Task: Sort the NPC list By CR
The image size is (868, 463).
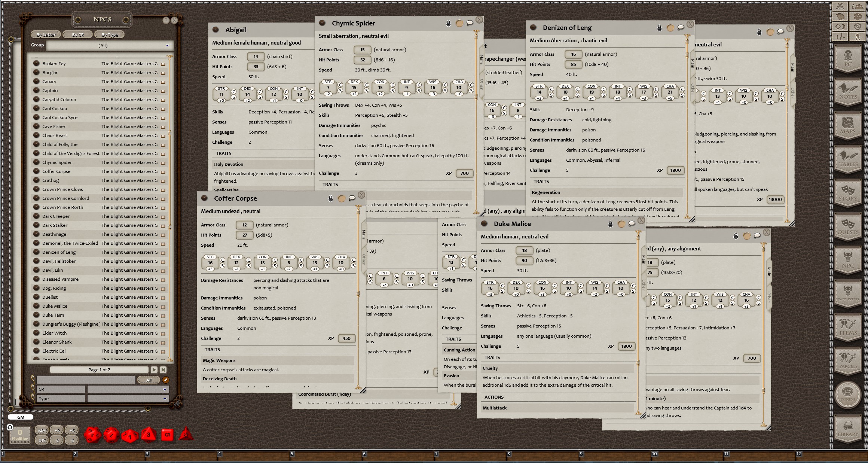Action: pyautogui.click(x=77, y=34)
